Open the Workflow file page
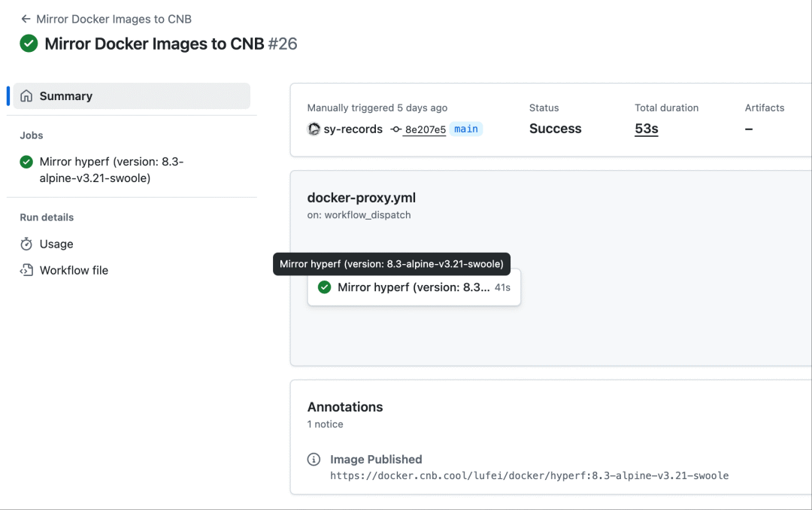This screenshot has width=812, height=510. click(74, 270)
